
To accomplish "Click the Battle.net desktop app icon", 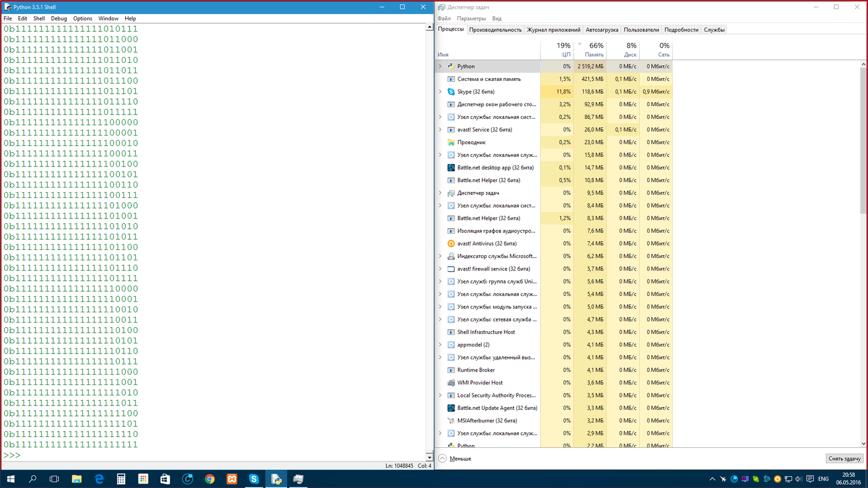I will pos(451,168).
